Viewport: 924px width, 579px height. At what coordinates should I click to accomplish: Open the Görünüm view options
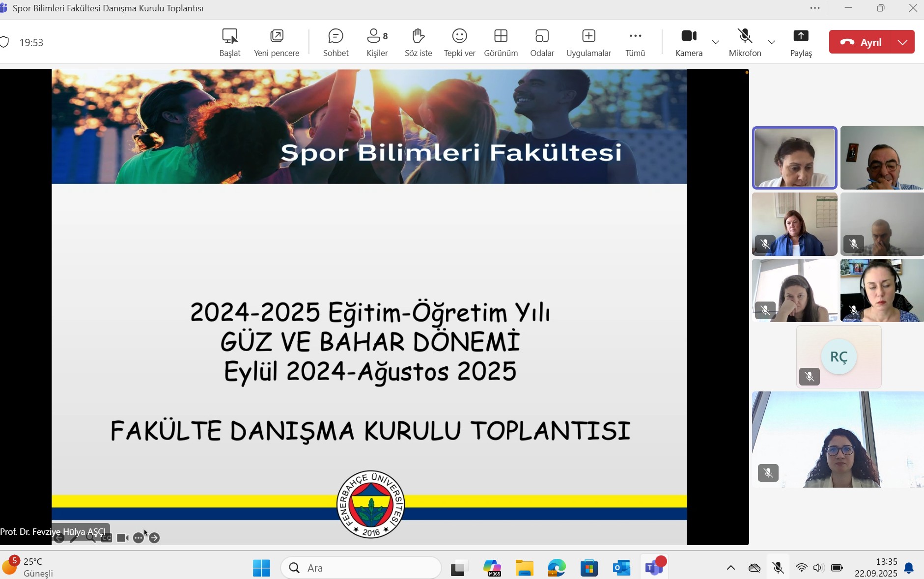501,42
